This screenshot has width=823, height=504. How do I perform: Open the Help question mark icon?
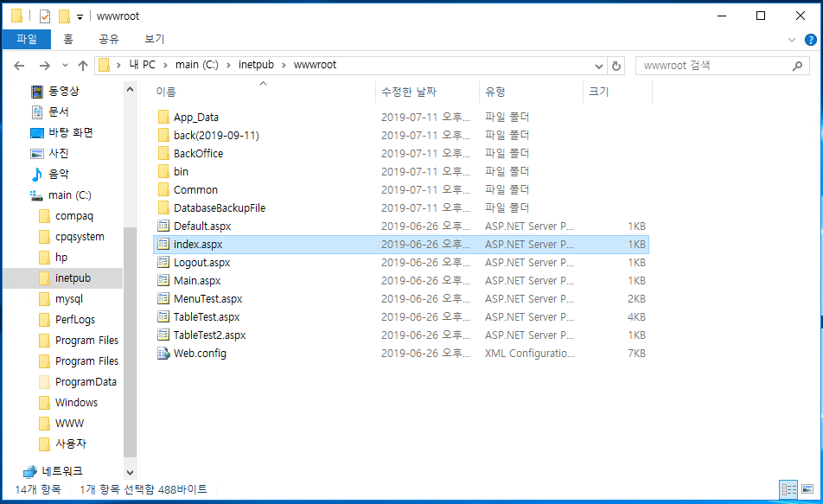pyautogui.click(x=811, y=40)
